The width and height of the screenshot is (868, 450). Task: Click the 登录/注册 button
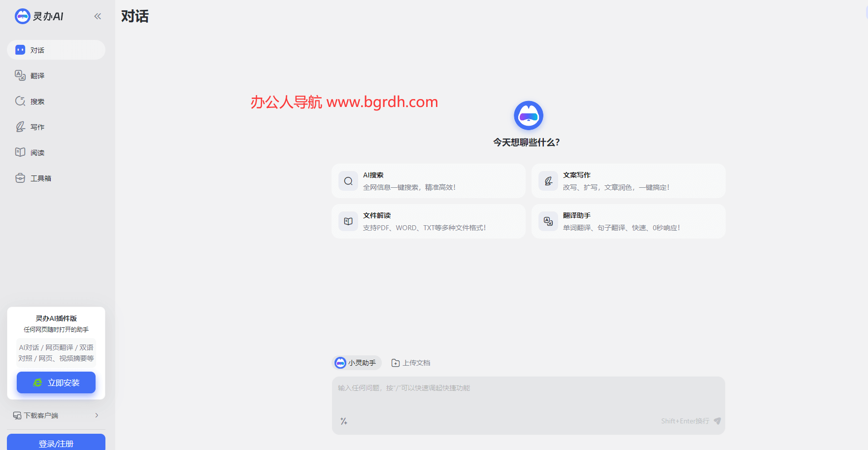[56, 443]
